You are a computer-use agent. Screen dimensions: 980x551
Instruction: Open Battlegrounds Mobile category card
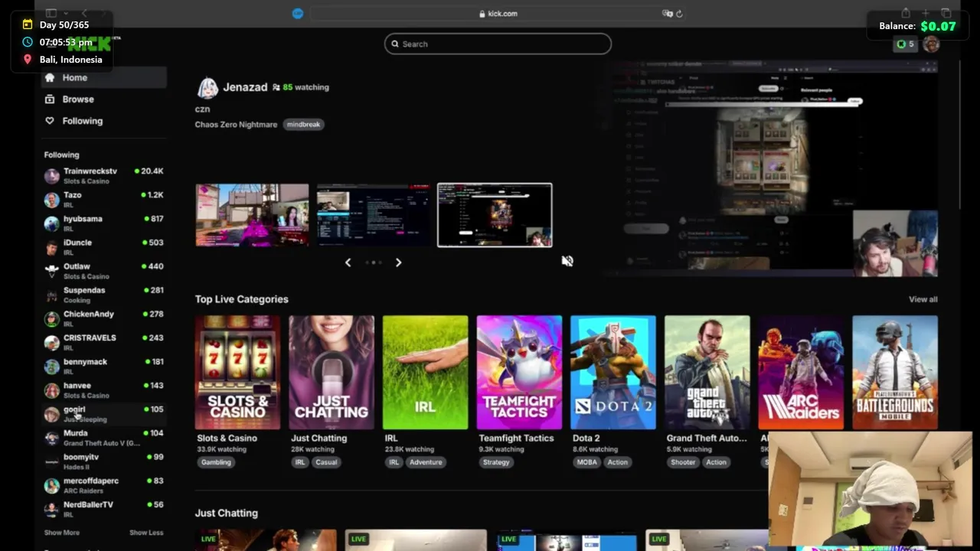click(895, 372)
